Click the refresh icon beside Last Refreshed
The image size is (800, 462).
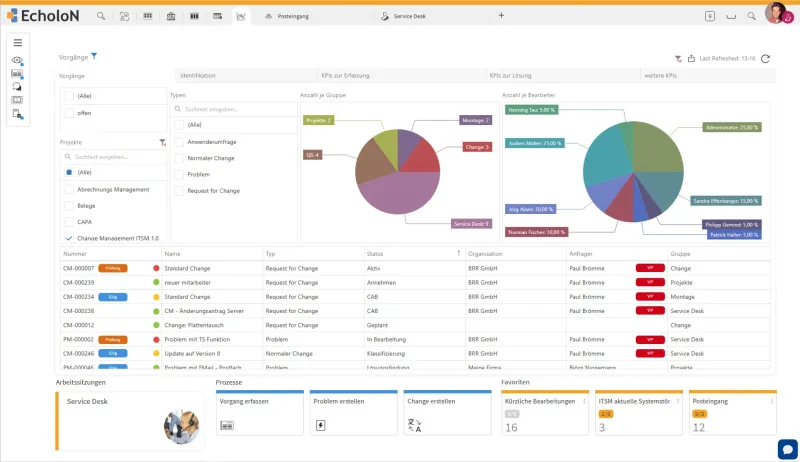pyautogui.click(x=766, y=59)
